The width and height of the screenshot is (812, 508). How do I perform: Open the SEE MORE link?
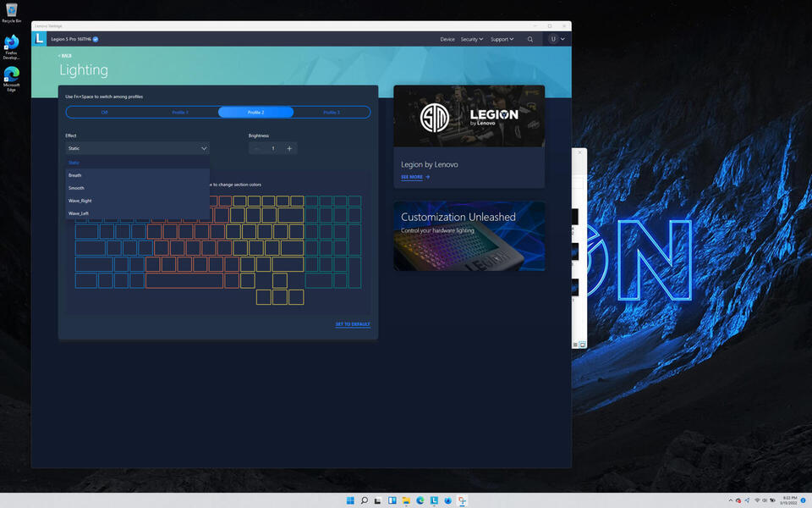coord(412,177)
